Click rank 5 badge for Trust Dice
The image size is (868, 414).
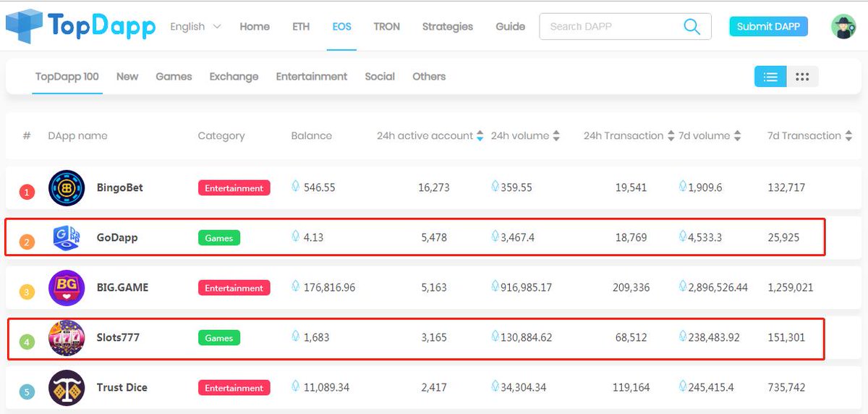(27, 392)
